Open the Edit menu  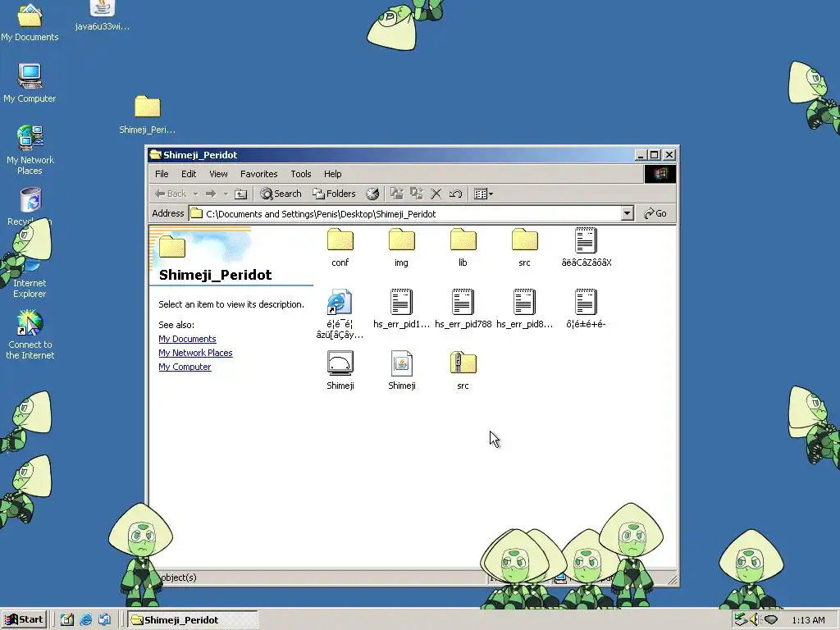point(189,174)
